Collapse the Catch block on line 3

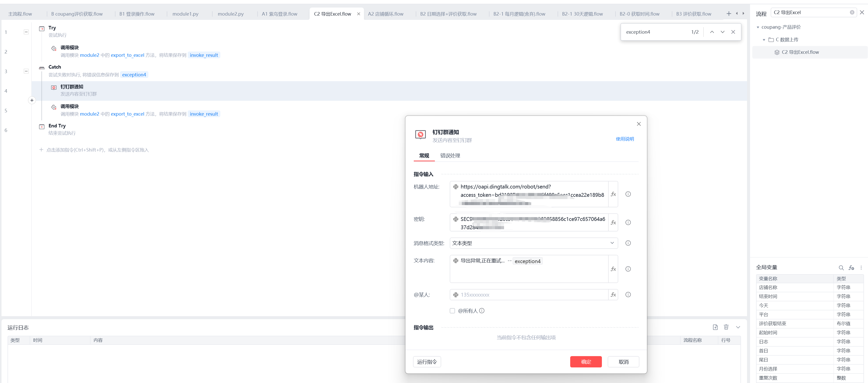pyautogui.click(x=26, y=71)
